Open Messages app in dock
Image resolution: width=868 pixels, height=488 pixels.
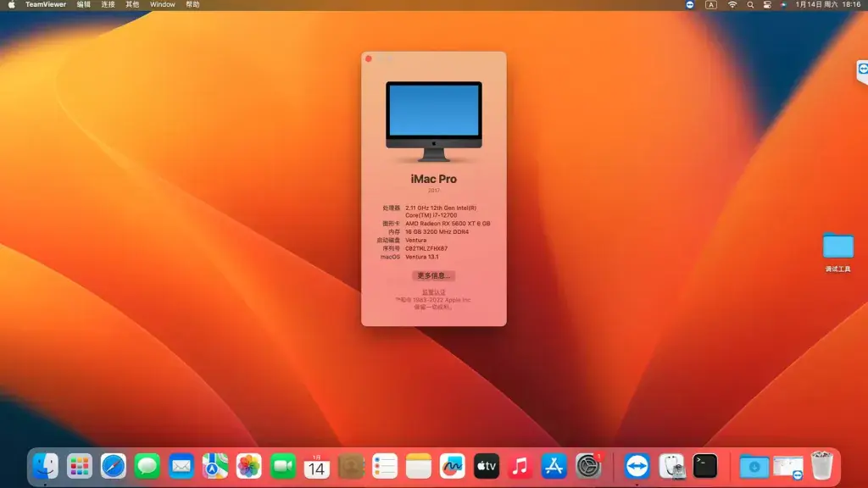click(x=147, y=466)
